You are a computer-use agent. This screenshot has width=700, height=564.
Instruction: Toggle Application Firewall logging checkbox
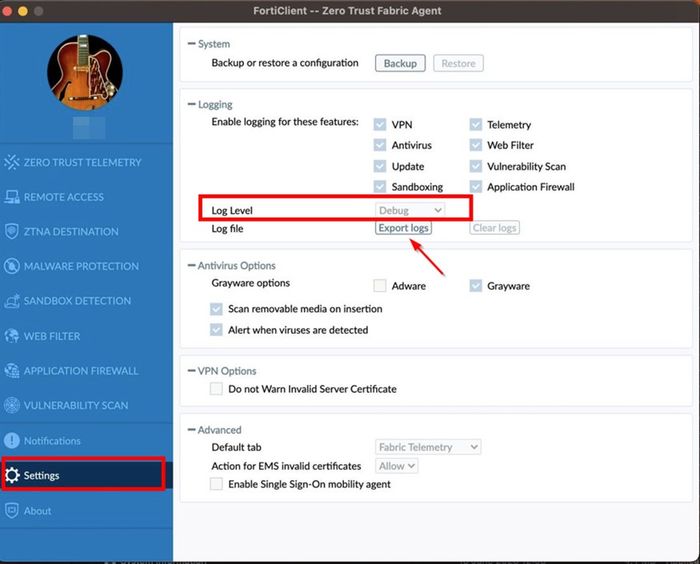pyautogui.click(x=476, y=186)
